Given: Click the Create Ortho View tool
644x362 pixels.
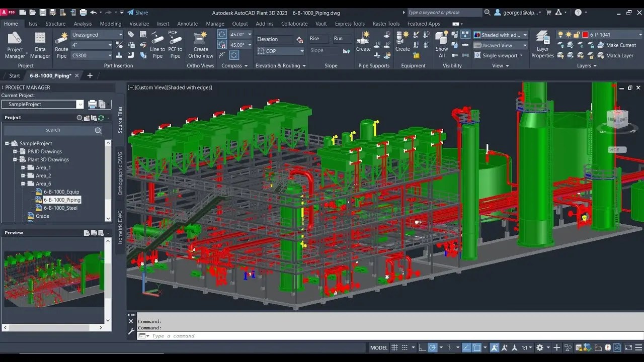Looking at the screenshot, I should [x=200, y=45].
